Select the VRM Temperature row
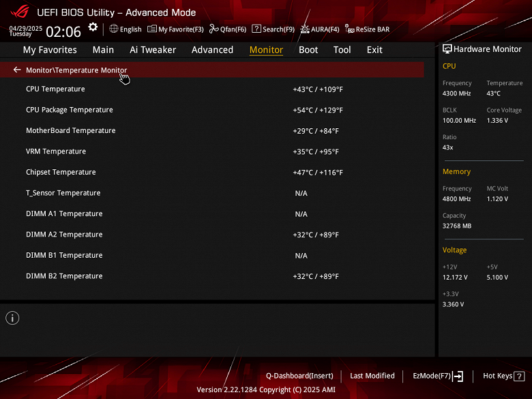The width and height of the screenshot is (532, 399). (x=211, y=151)
